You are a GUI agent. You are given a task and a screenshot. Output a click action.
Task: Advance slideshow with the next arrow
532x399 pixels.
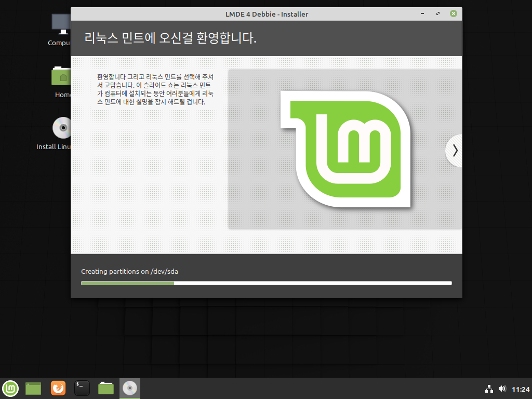[454, 151]
